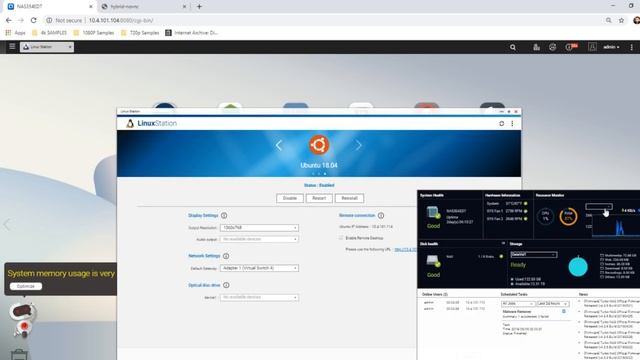
Task: Open the Output Resolution dropdown
Action: pyautogui.click(x=259, y=228)
